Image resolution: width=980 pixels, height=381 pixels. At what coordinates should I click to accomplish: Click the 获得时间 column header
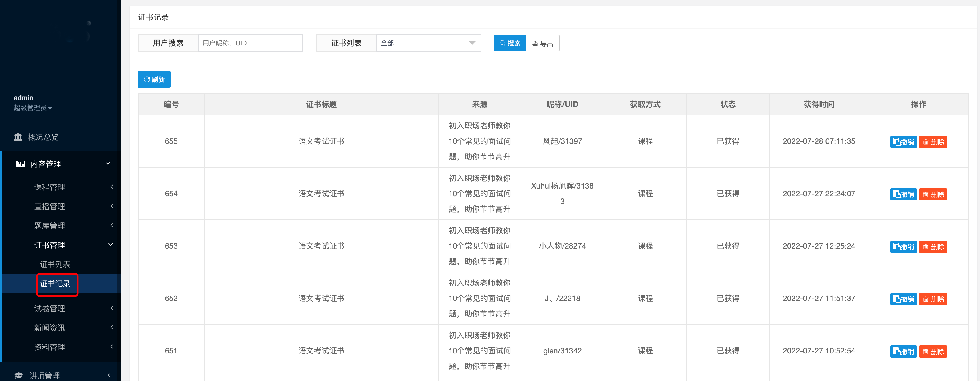point(819,104)
